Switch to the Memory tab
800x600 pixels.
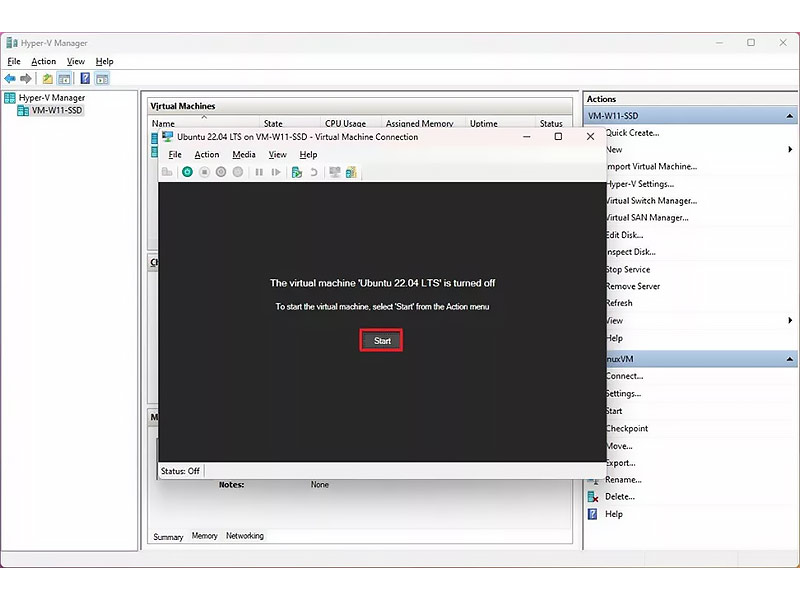[x=205, y=536]
